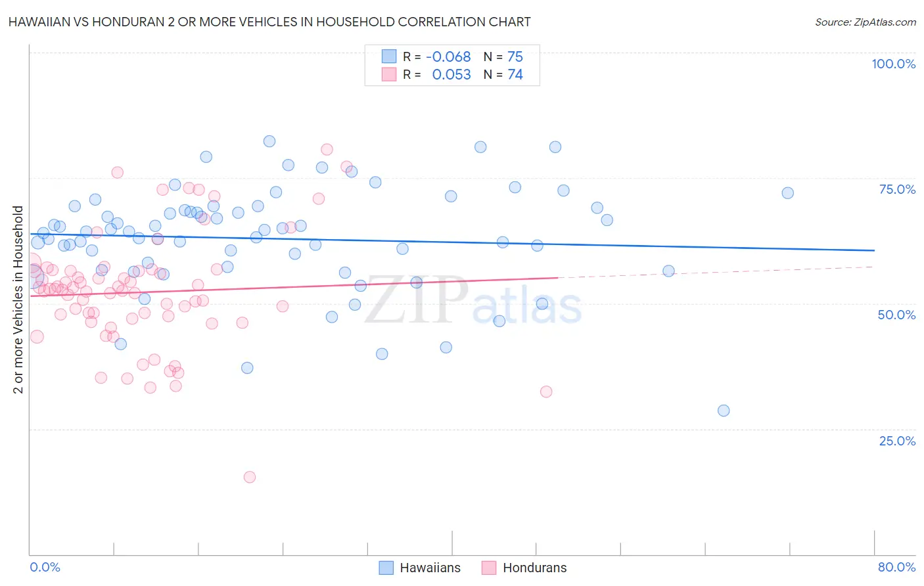Click the ZIPatlas watermark logo

pos(473,301)
